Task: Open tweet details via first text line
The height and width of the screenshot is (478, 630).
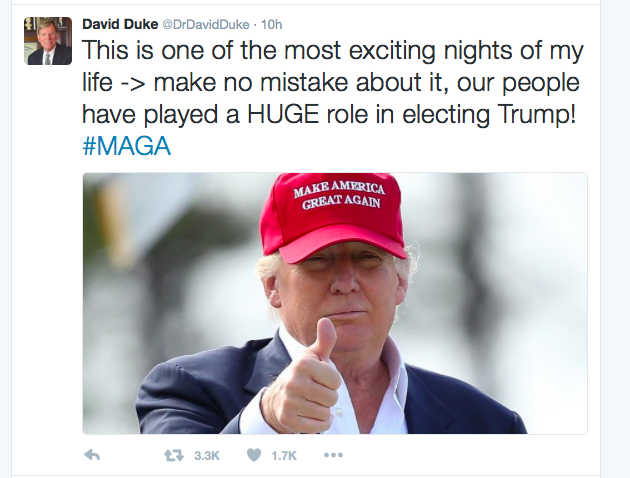Action: coord(333,51)
